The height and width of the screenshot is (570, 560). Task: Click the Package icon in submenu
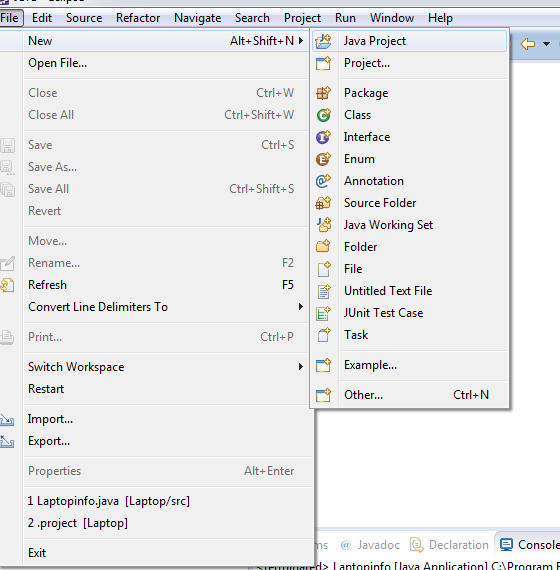tap(323, 93)
